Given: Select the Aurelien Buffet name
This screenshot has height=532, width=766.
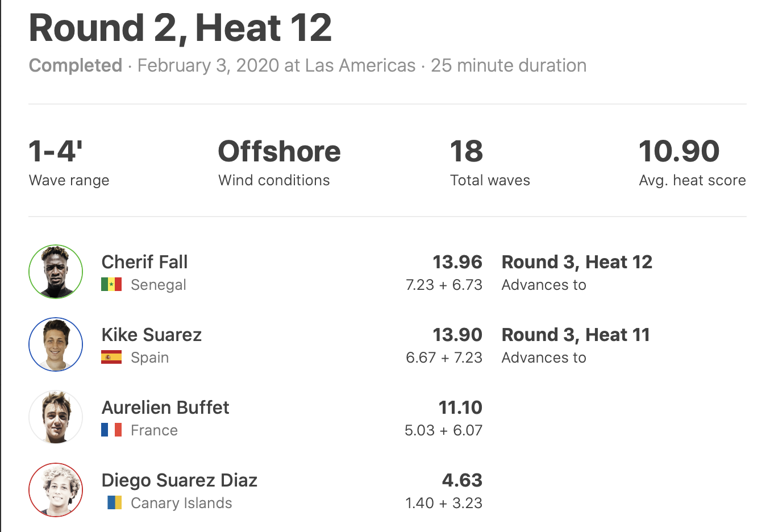Looking at the screenshot, I should coord(165,408).
